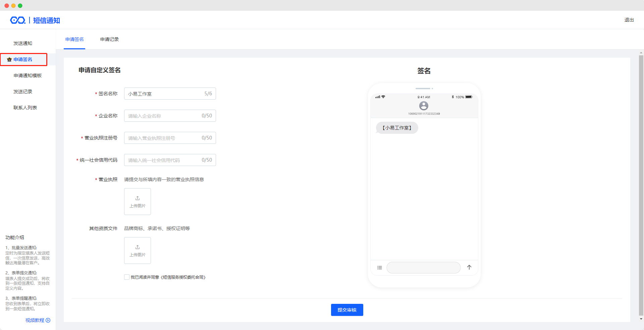Viewport: 644px width, 330px height.
Task: Click the 退出 logout link
Action: [629, 20]
